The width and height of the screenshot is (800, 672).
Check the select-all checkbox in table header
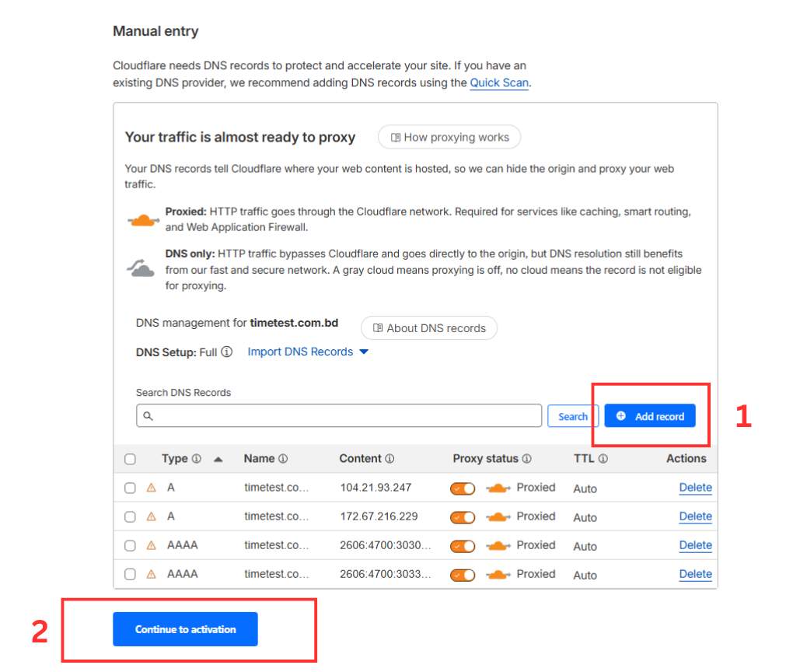[x=130, y=458]
